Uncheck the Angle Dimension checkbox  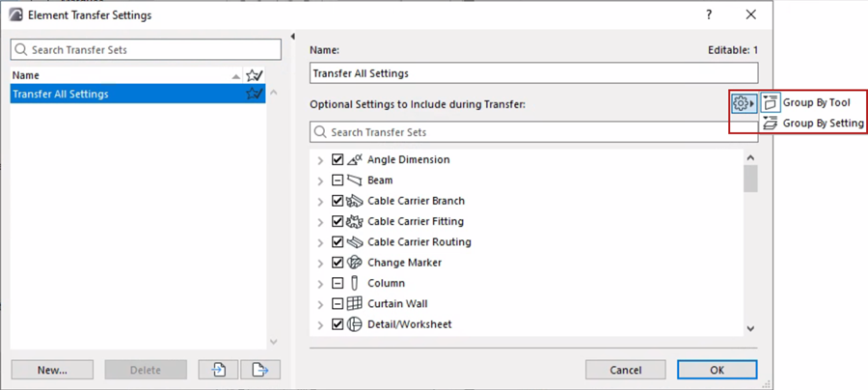tap(338, 159)
